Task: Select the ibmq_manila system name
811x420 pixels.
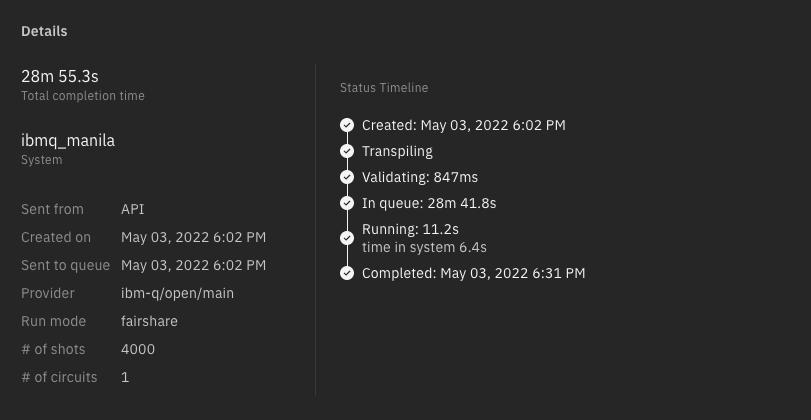Action: pos(68,141)
